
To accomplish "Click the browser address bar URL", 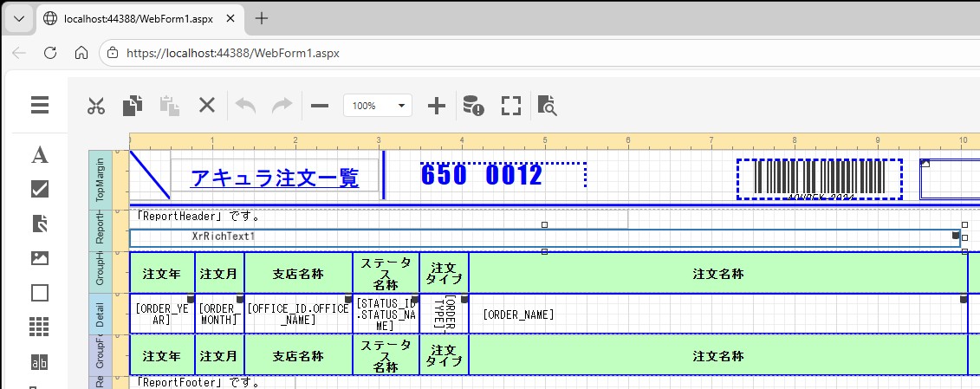I will (232, 53).
